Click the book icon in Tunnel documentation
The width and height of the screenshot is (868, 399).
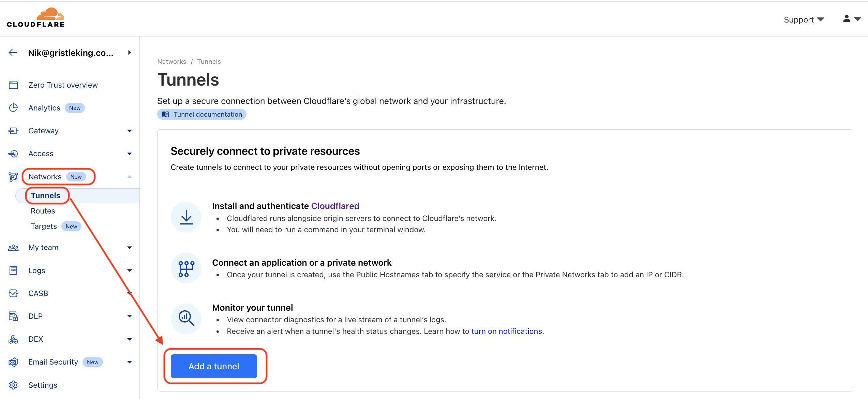pyautogui.click(x=165, y=114)
